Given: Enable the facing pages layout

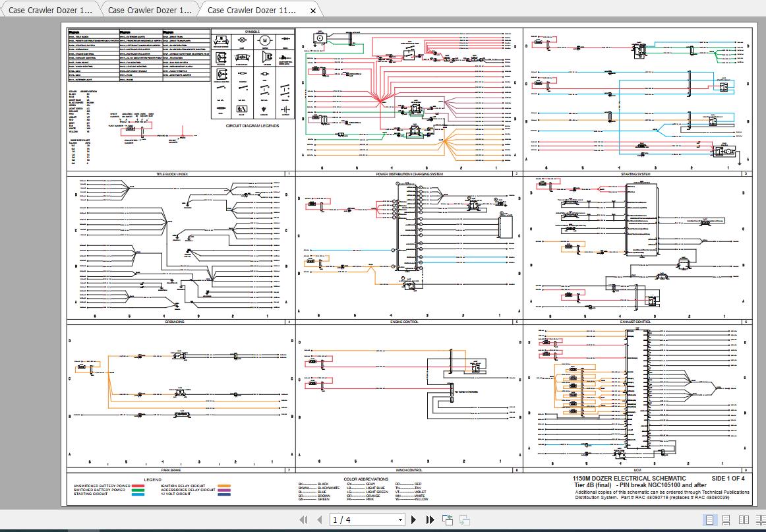Looking at the screenshot, I should point(744,519).
